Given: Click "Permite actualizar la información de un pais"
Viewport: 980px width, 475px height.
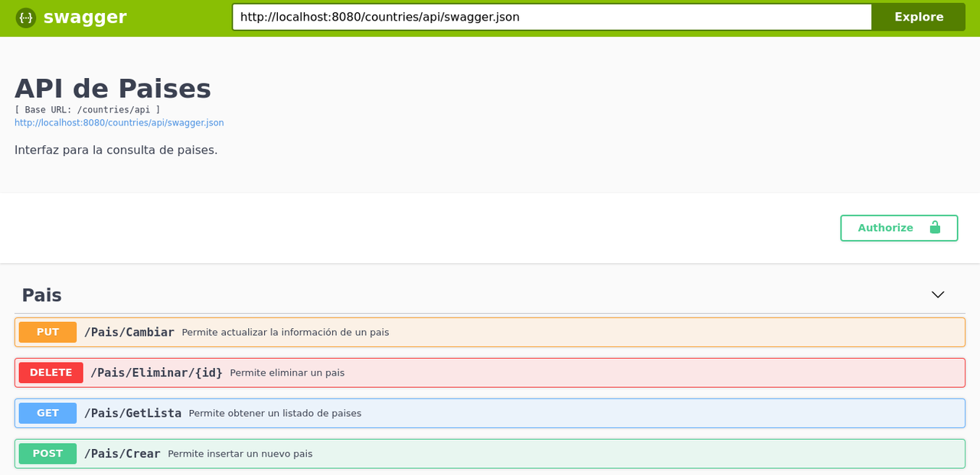Looking at the screenshot, I should pos(286,332).
